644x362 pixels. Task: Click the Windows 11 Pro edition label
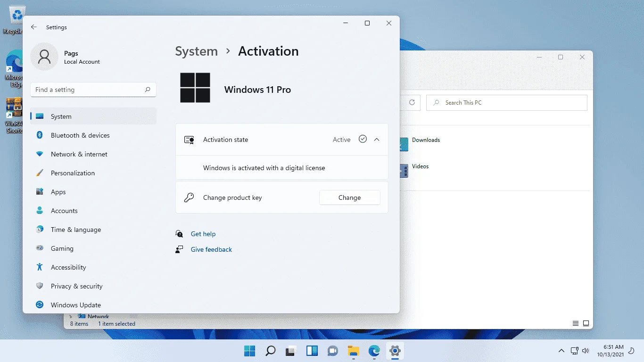[x=257, y=90]
